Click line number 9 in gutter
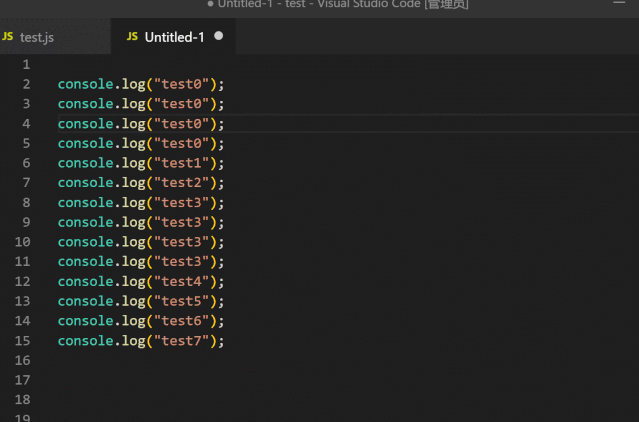 point(26,222)
